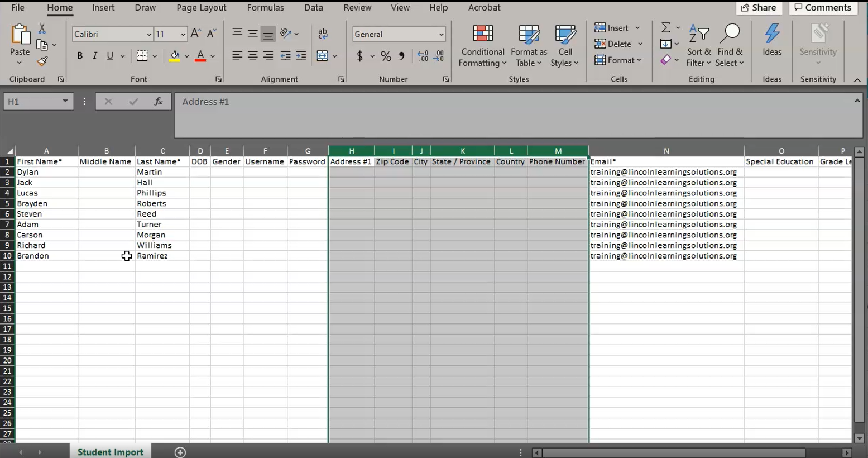Screen dimensions: 868x458
Task: Apply yellow Fill Color to cells
Action: 175,56
